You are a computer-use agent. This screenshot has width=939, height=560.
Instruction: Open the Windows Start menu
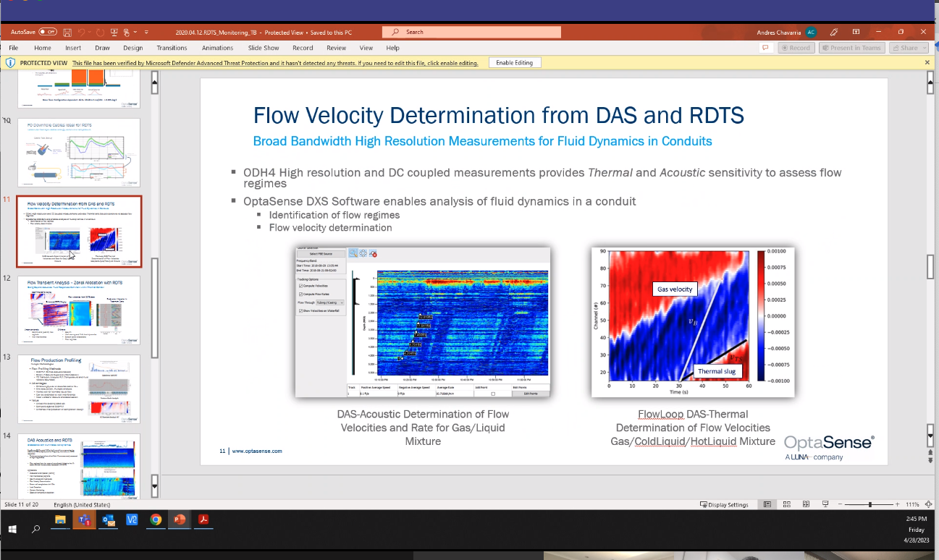click(x=13, y=530)
